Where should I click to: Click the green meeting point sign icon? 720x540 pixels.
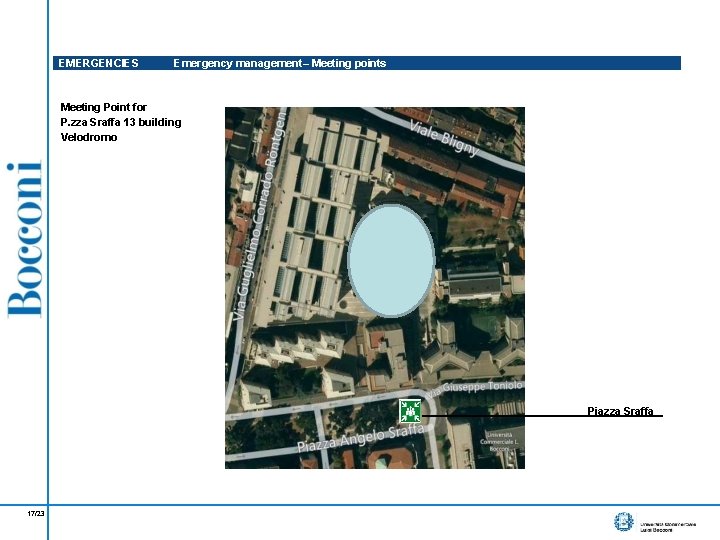410,411
